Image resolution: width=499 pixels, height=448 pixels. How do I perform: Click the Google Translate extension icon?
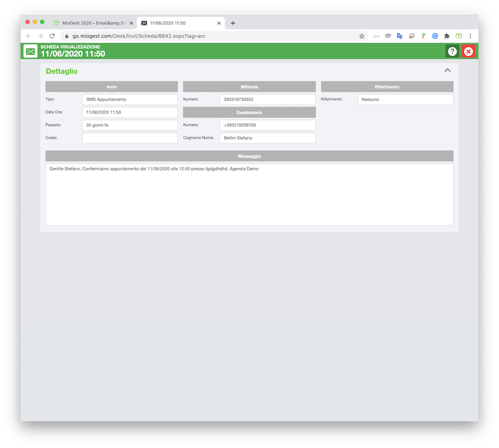click(x=400, y=36)
